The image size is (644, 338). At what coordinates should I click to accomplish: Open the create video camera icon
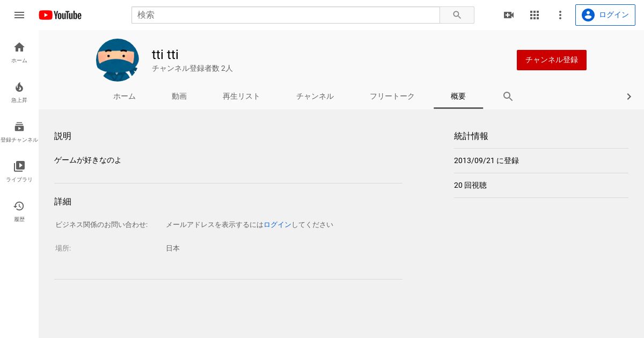tap(509, 15)
